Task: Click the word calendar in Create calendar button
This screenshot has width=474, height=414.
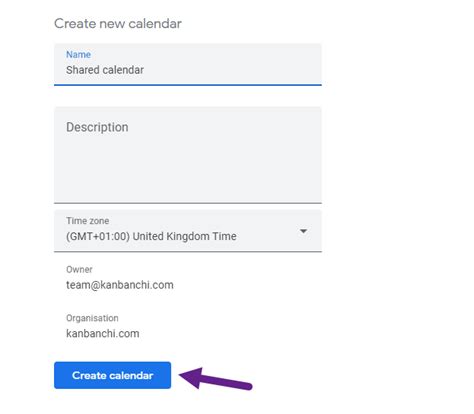Action: tap(131, 376)
